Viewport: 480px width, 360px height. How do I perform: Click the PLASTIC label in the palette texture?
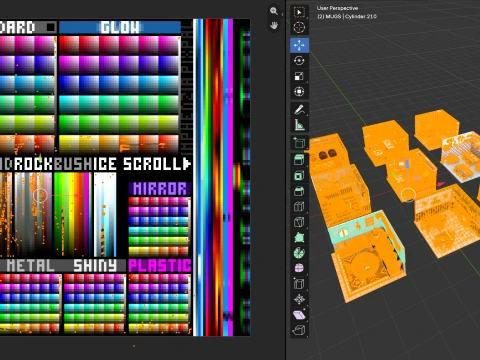160,266
